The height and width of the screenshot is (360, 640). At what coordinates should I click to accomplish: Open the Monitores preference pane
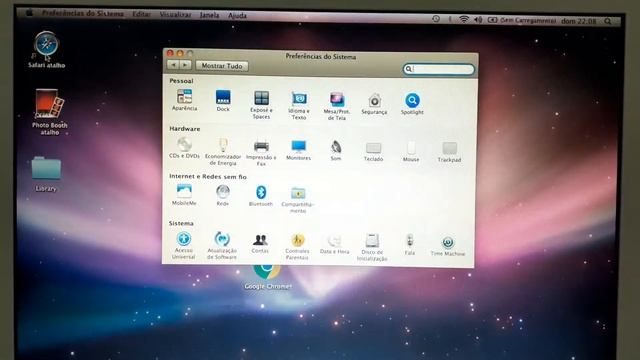(298, 150)
